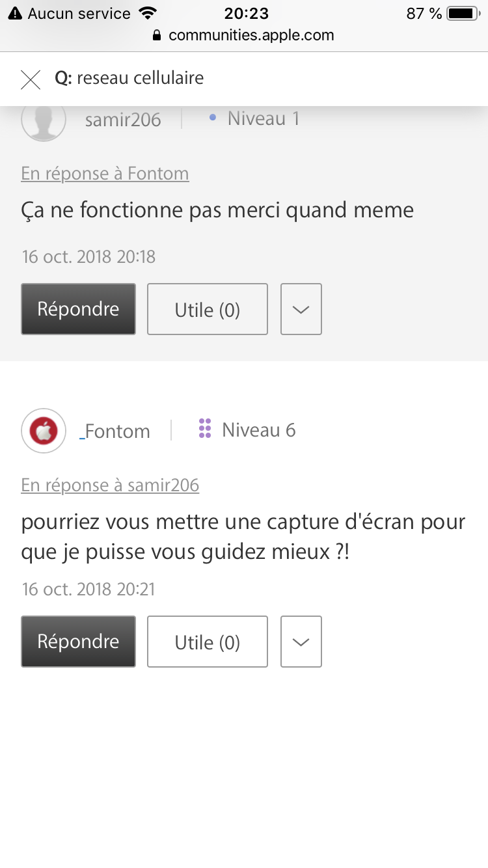The width and height of the screenshot is (488, 868).
Task: Tap the no-service warning triangle icon
Action: (x=16, y=13)
